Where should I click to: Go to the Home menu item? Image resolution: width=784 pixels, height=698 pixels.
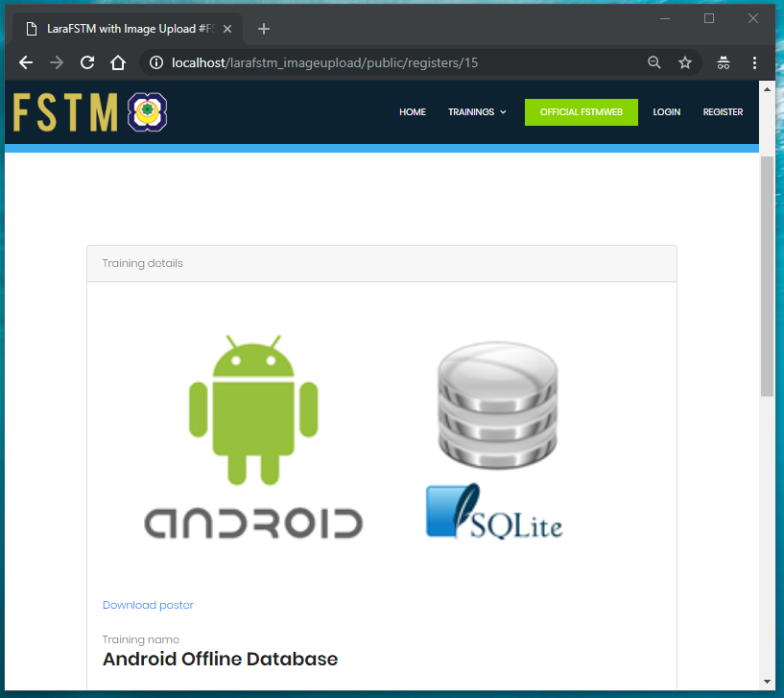point(413,112)
